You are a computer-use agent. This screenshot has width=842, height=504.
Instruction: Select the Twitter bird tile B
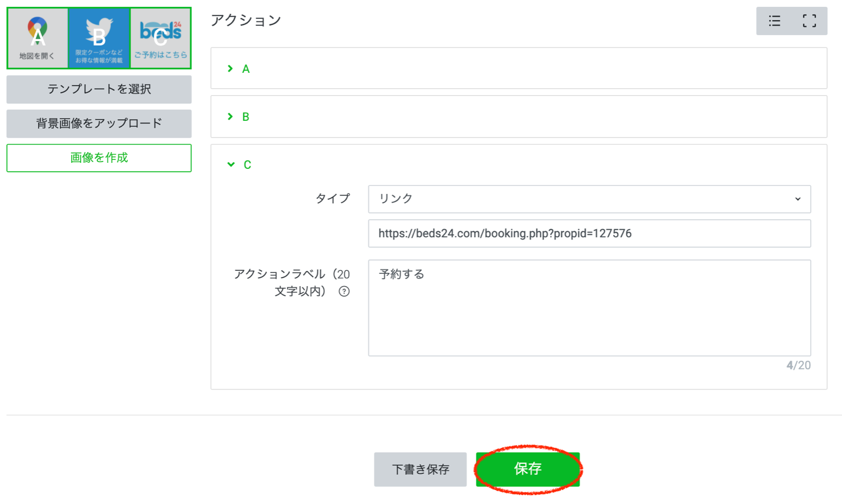(99, 38)
